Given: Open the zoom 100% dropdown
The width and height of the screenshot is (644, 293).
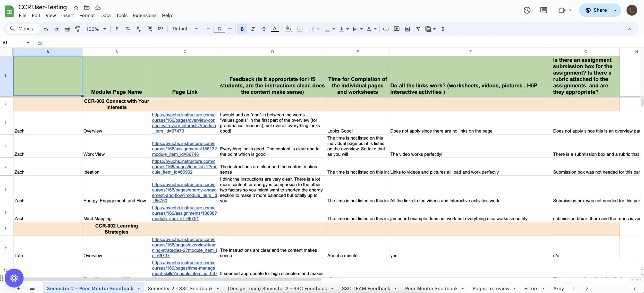Looking at the screenshot, I should (96, 29).
